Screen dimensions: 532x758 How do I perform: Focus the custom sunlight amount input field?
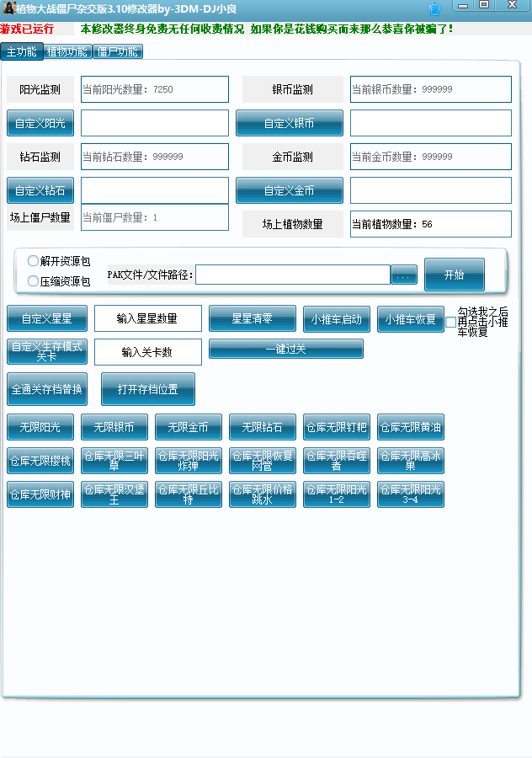[155, 123]
